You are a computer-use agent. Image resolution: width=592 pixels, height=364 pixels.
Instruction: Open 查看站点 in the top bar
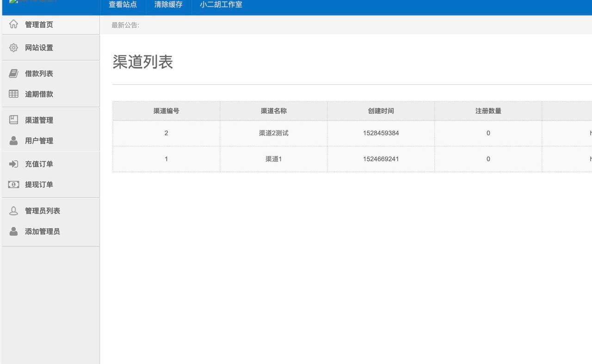click(x=123, y=5)
